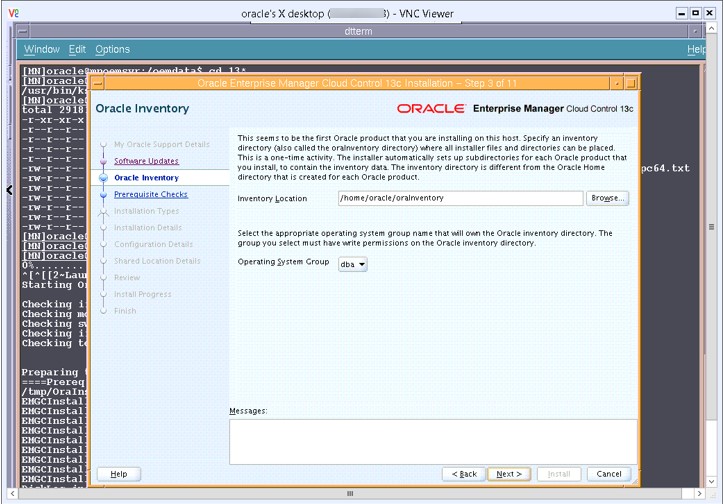This screenshot has height=504, width=724.
Task: Open installer window menu icon
Action: [x=98, y=84]
